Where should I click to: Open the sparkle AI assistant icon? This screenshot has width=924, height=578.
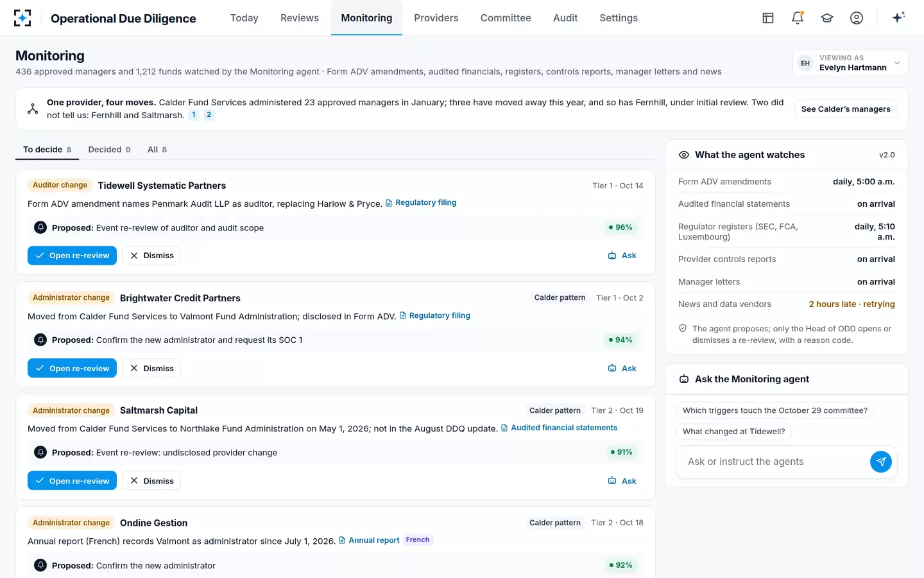pyautogui.click(x=898, y=17)
